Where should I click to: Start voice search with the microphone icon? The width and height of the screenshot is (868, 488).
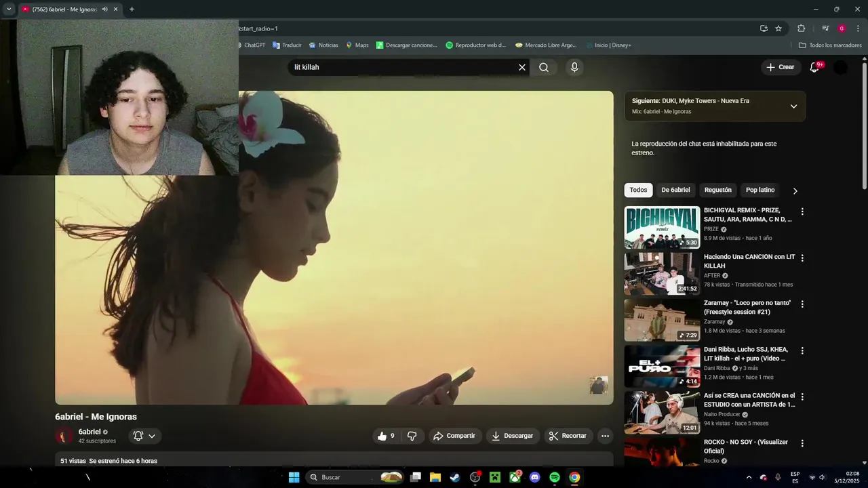[x=574, y=67]
